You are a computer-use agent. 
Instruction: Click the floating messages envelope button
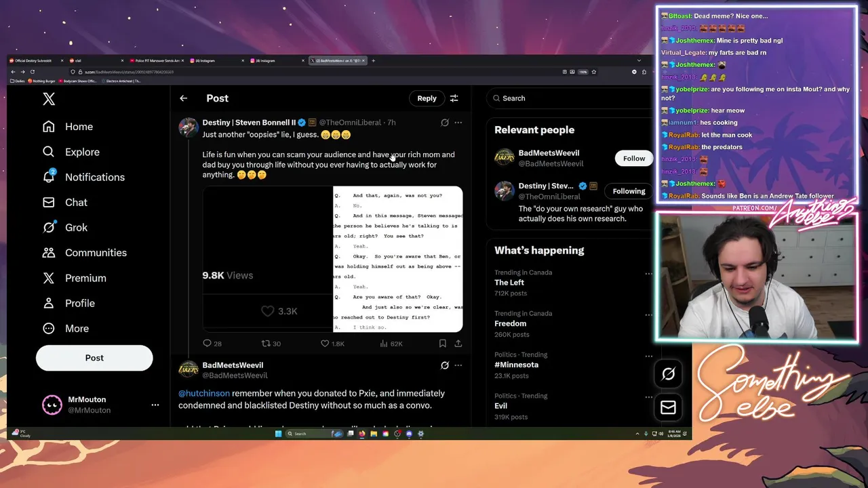point(668,407)
